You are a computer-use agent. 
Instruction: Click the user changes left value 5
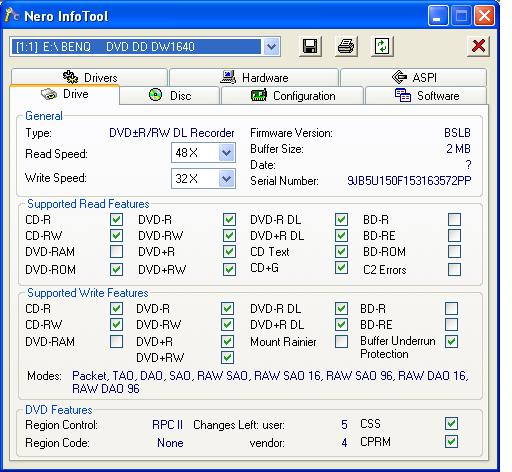click(344, 425)
